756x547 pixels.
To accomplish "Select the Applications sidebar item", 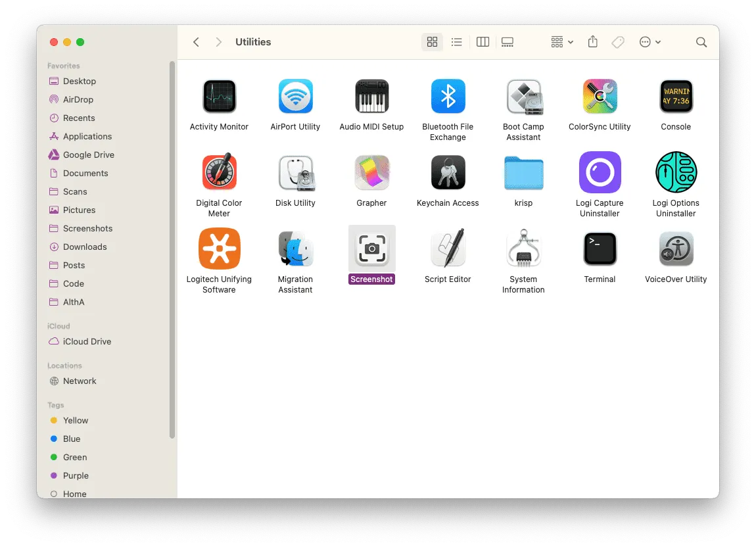I will [x=86, y=136].
